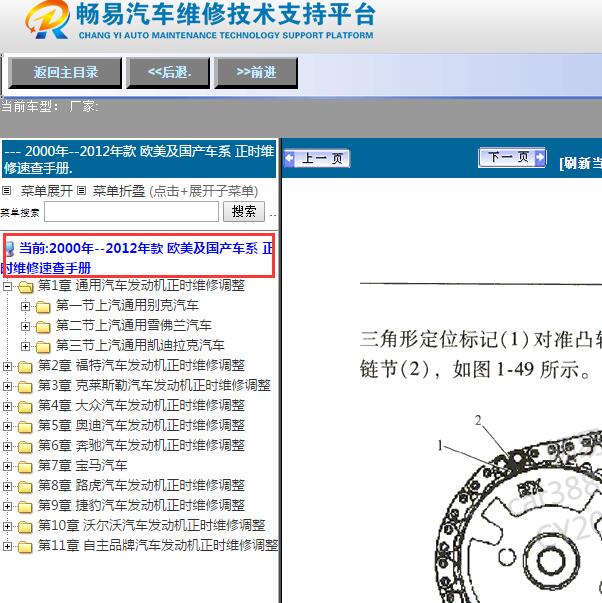
Task: Expand the 第2章 福特汽车 chapter
Action: pos(7,366)
